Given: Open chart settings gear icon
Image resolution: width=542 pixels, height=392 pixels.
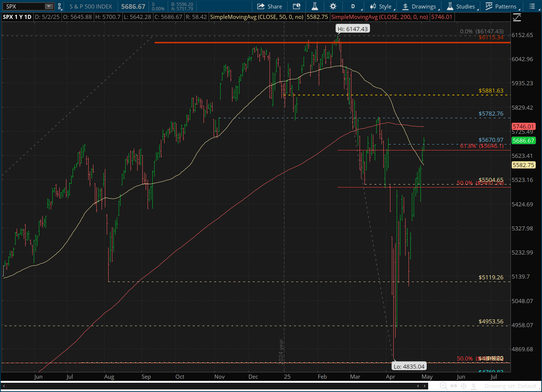Looking at the screenshot, I should point(333,6).
